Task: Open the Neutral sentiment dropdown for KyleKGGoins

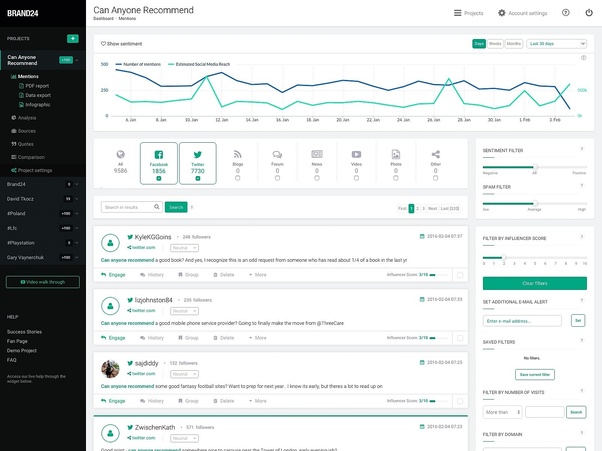Action: [184, 246]
